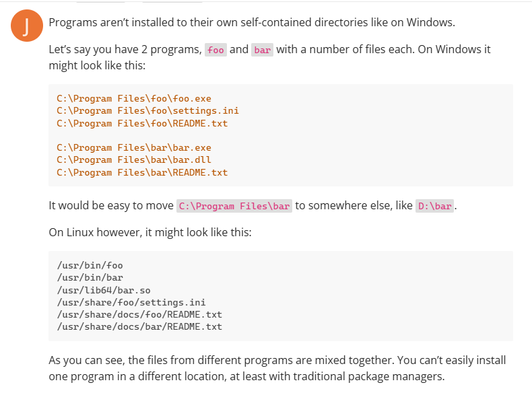Click the foo\settings.ini line in code block

coord(147,110)
